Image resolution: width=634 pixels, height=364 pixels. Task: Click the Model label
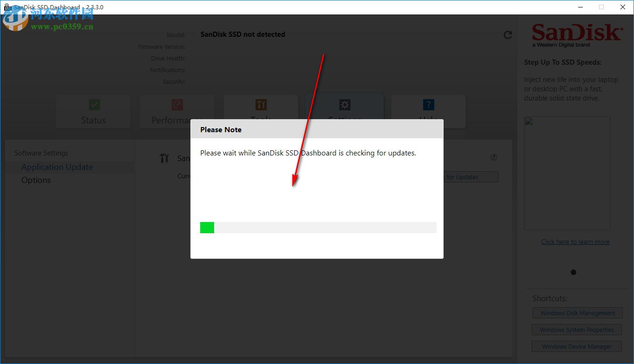tap(176, 35)
